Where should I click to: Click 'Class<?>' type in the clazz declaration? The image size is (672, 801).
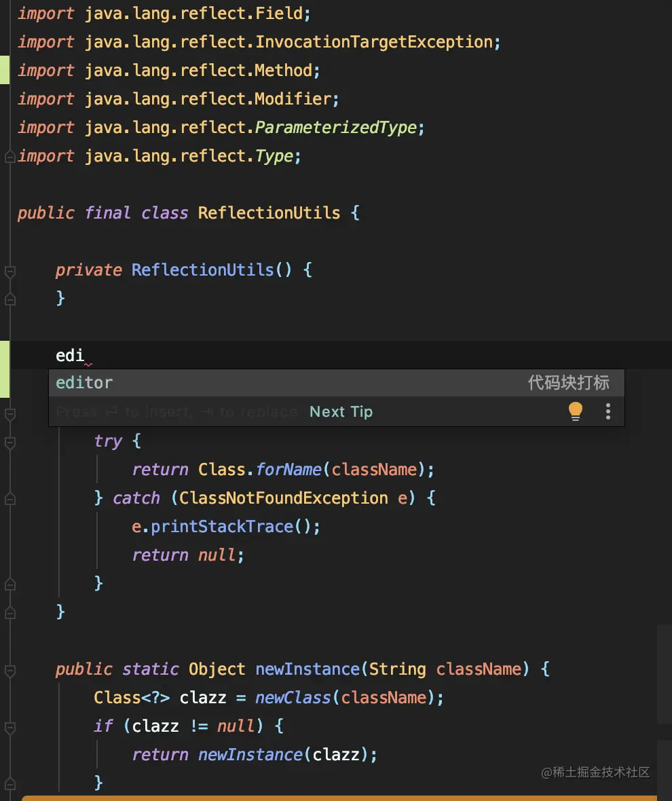click(132, 698)
